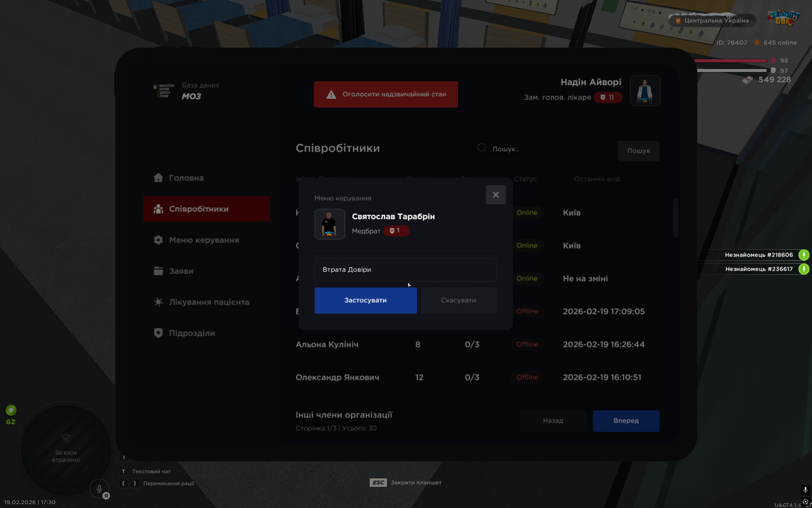Image resolution: width=812 pixels, height=508 pixels.
Task: Click the Співробітники people icon
Action: pos(159,209)
